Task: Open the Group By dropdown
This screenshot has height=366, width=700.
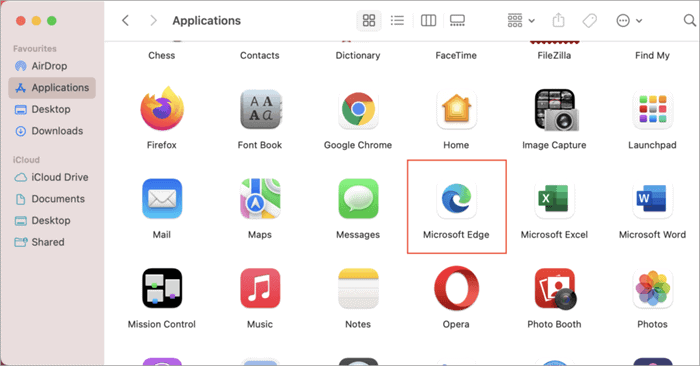Action: pos(521,21)
